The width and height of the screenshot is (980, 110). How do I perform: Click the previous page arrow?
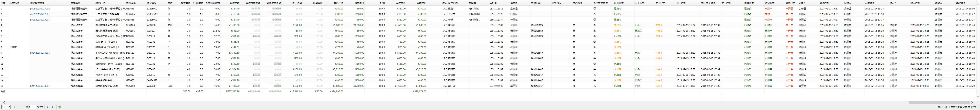[21, 107]
